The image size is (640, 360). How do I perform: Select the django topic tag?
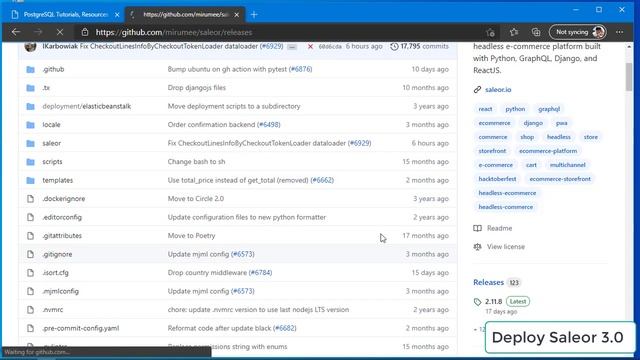pos(533,123)
